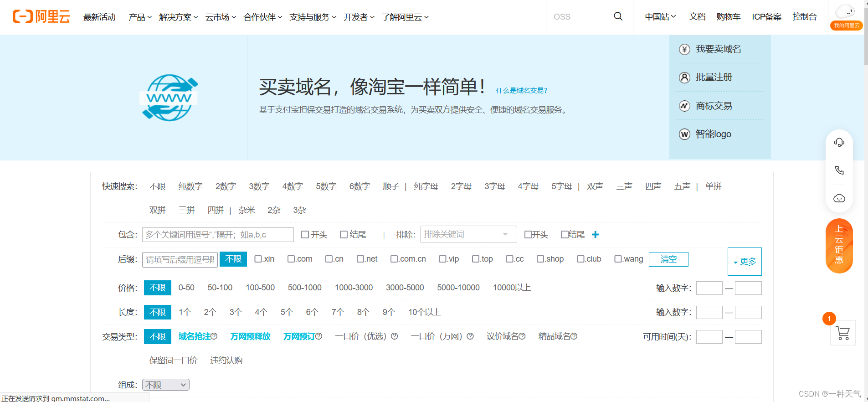Check the .xin suffix box
Screen dimensions: 868x402
click(x=258, y=259)
